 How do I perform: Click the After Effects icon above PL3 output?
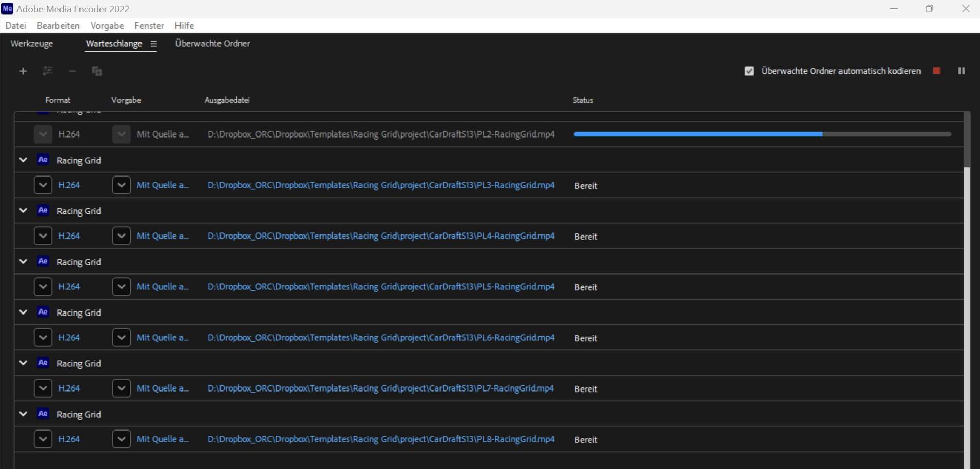[43, 160]
